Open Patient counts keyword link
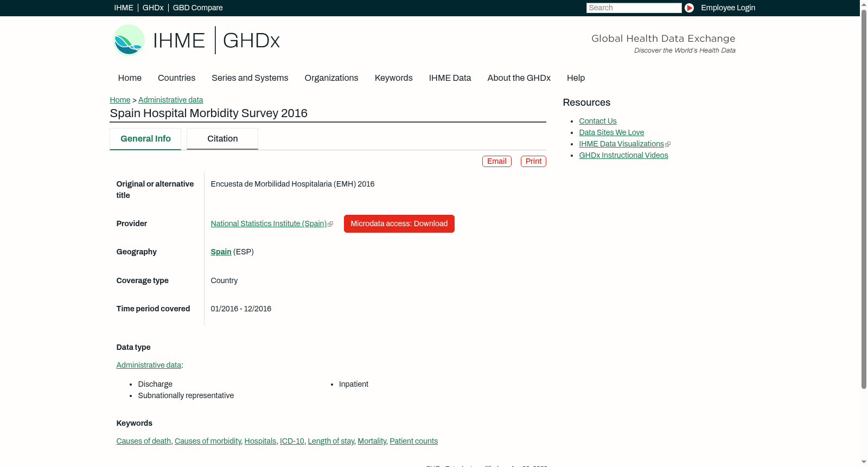 [414, 441]
